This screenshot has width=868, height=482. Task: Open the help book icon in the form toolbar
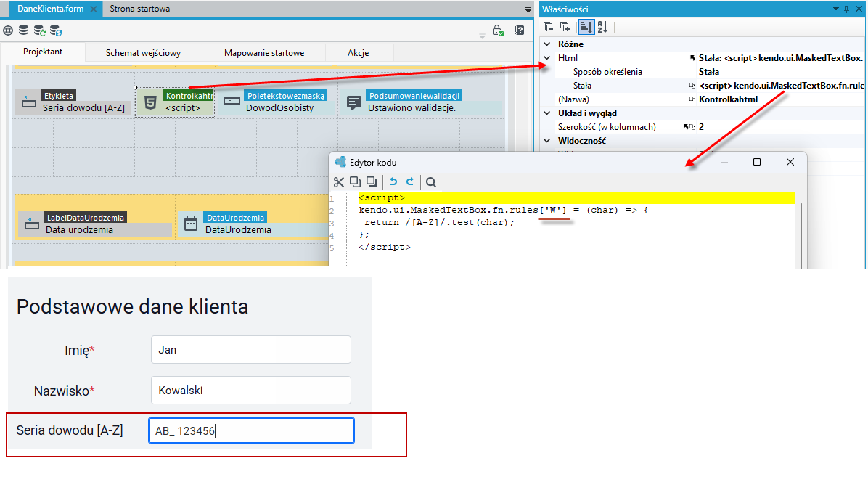click(519, 30)
